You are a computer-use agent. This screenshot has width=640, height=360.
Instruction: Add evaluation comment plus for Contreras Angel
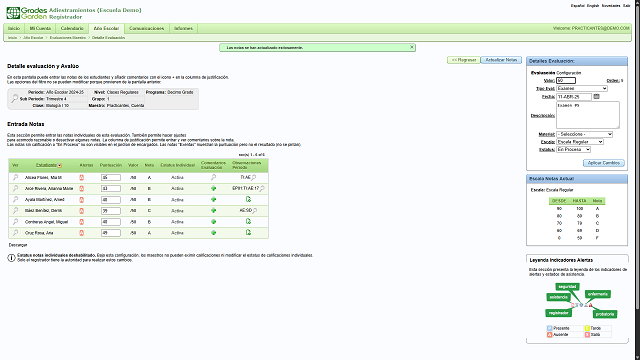pyautogui.click(x=213, y=222)
